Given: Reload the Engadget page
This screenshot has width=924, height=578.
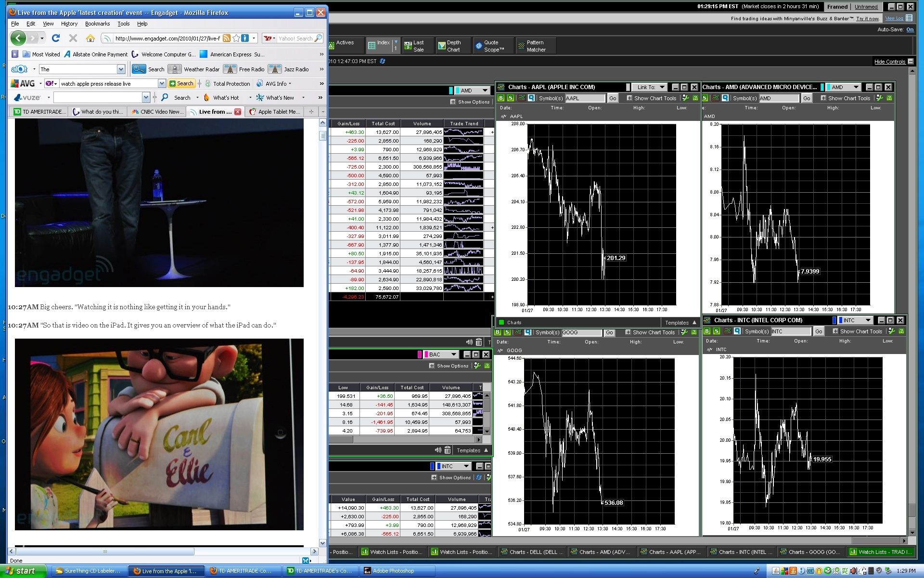Looking at the screenshot, I should 56,38.
